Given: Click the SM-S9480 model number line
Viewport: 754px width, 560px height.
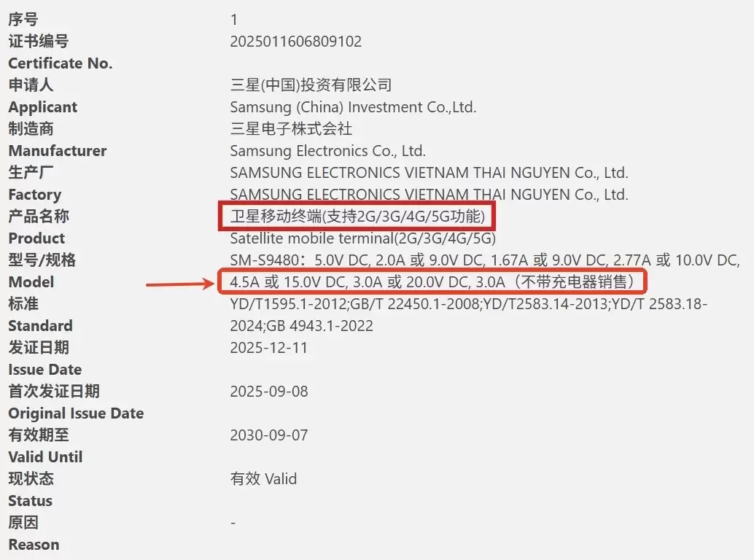Looking at the screenshot, I should (x=484, y=260).
